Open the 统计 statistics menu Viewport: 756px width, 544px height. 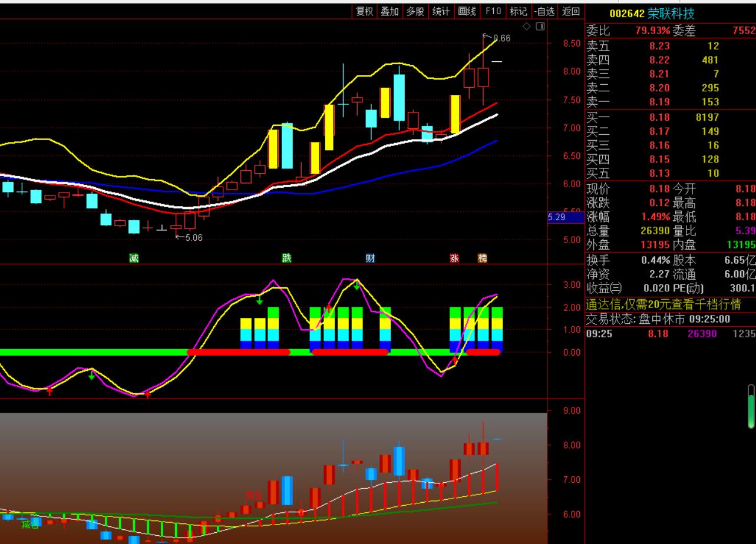[x=441, y=11]
